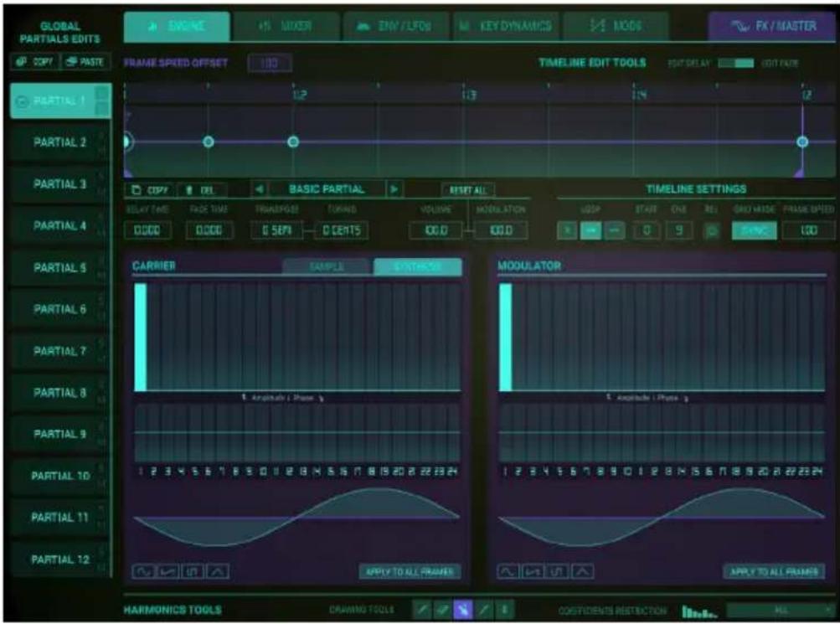Select Partial 8 in the list
The height and width of the screenshot is (624, 840).
click(59, 393)
